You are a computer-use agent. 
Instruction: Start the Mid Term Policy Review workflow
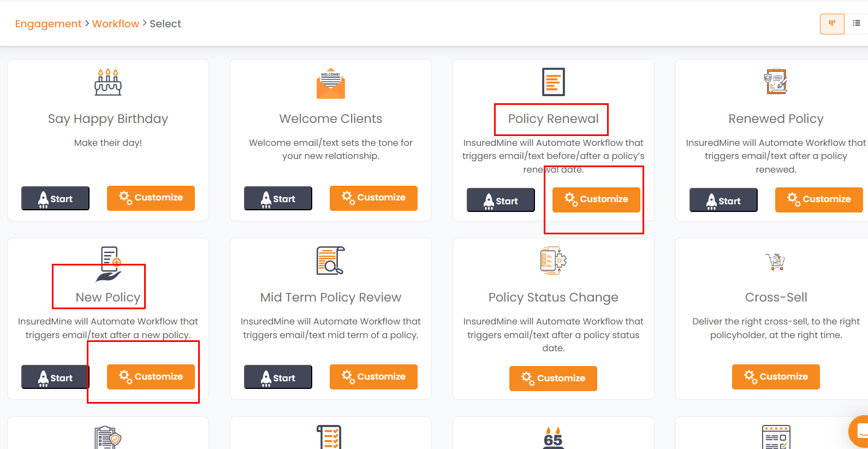point(278,377)
